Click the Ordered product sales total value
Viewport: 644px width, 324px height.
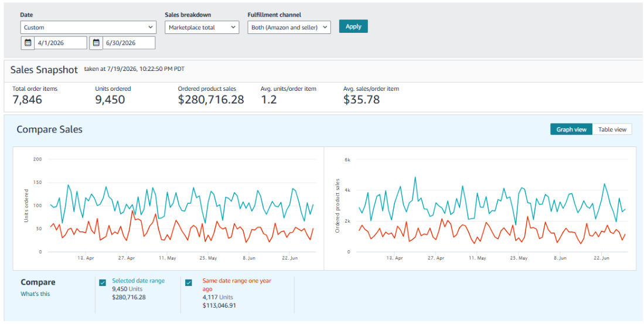(x=211, y=100)
